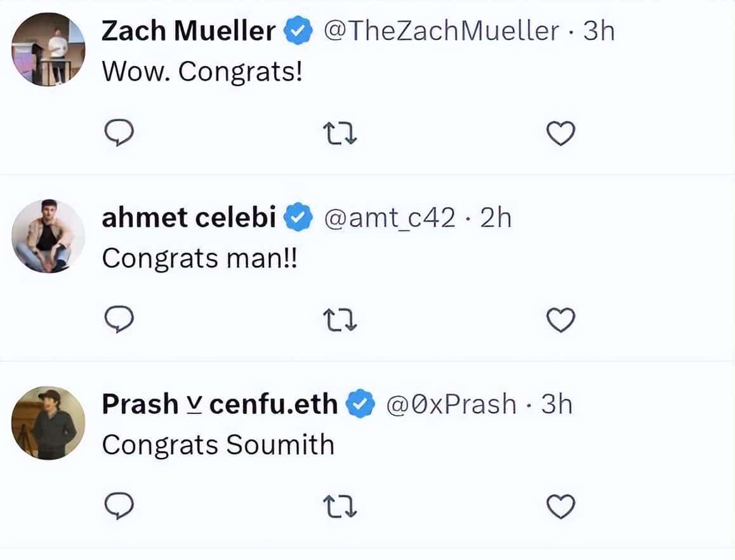Click the Zach Mueller display name
This screenshot has height=560, width=735.
(x=189, y=30)
